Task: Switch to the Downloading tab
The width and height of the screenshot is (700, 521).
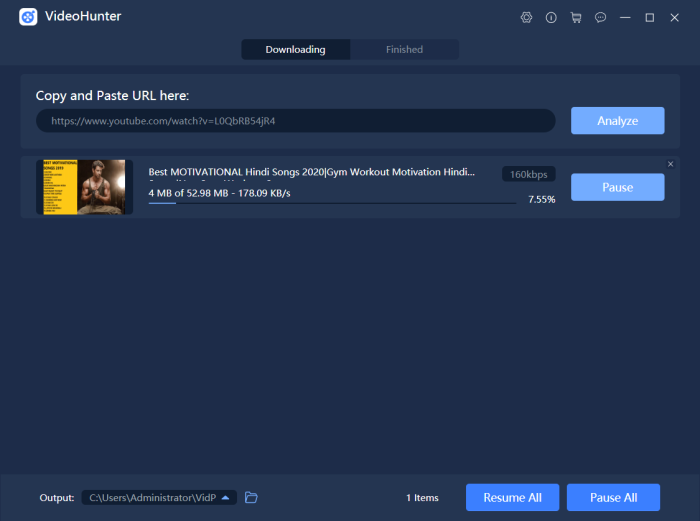Action: pyautogui.click(x=296, y=50)
